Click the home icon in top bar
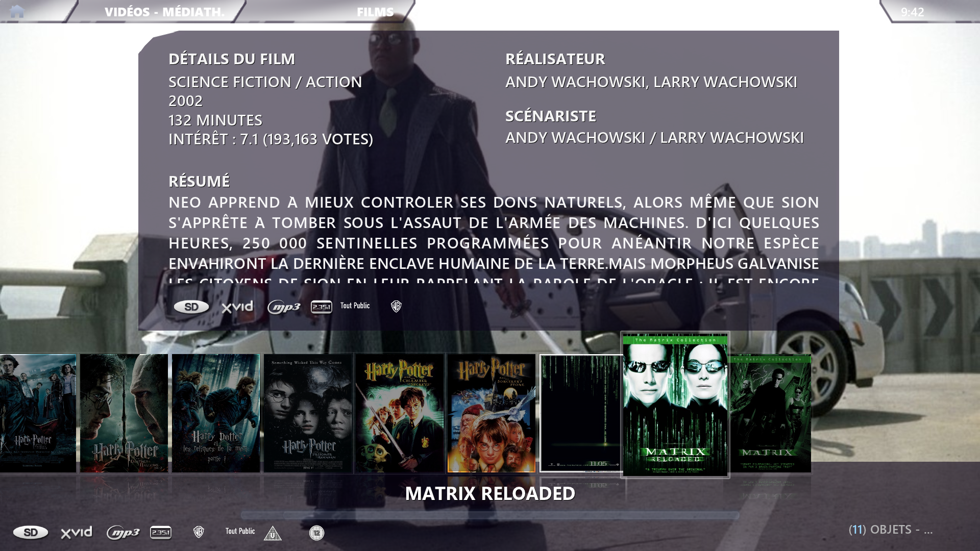980x551 pixels. [x=17, y=12]
